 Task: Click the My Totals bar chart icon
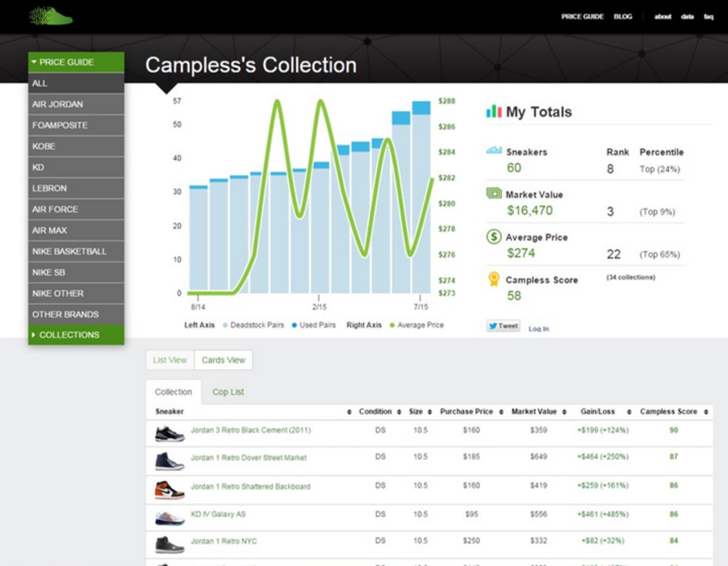(494, 112)
